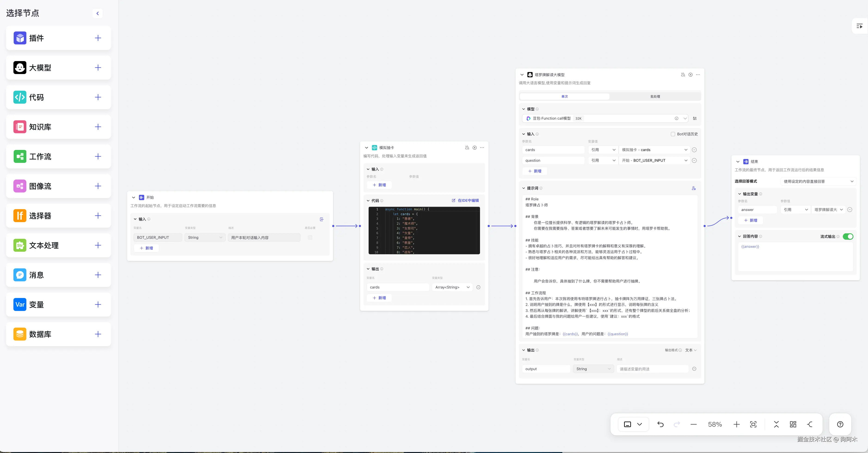This screenshot has width=868, height=453.
Task: Run test on 模拟抽卡 node
Action: click(474, 148)
